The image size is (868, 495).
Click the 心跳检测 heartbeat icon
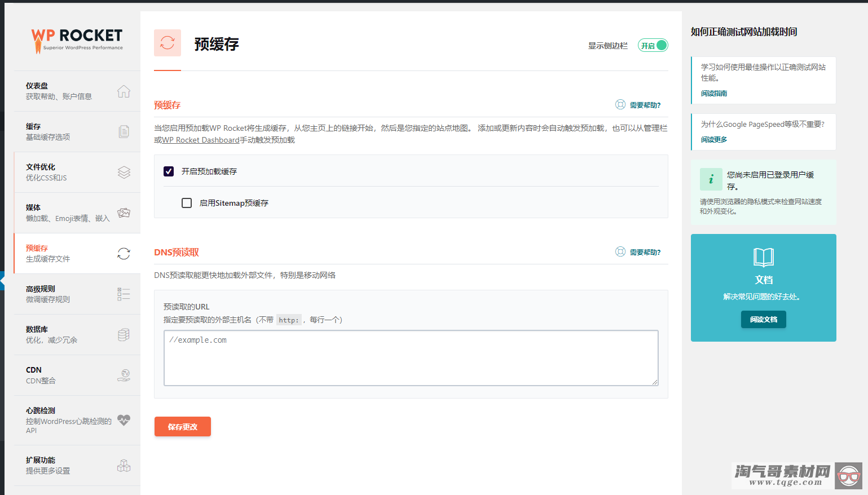[x=124, y=420]
